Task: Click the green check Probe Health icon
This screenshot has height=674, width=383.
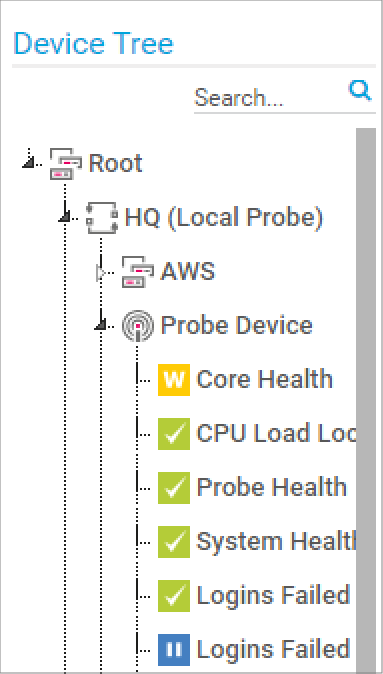Action: 174,488
